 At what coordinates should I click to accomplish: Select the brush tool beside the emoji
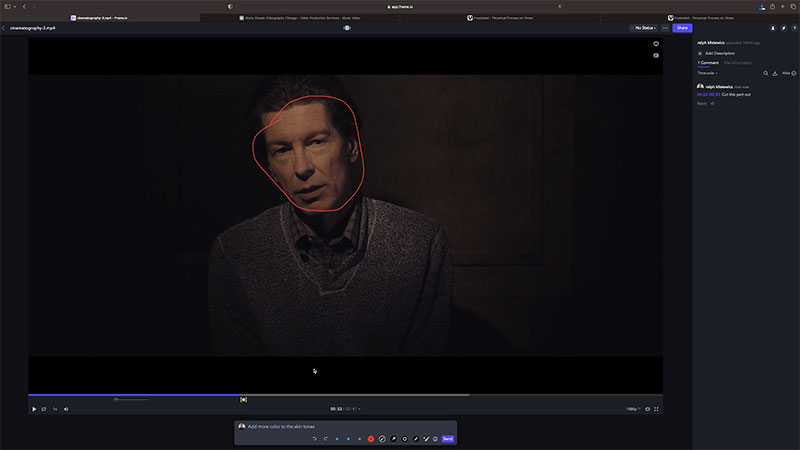[x=426, y=439]
